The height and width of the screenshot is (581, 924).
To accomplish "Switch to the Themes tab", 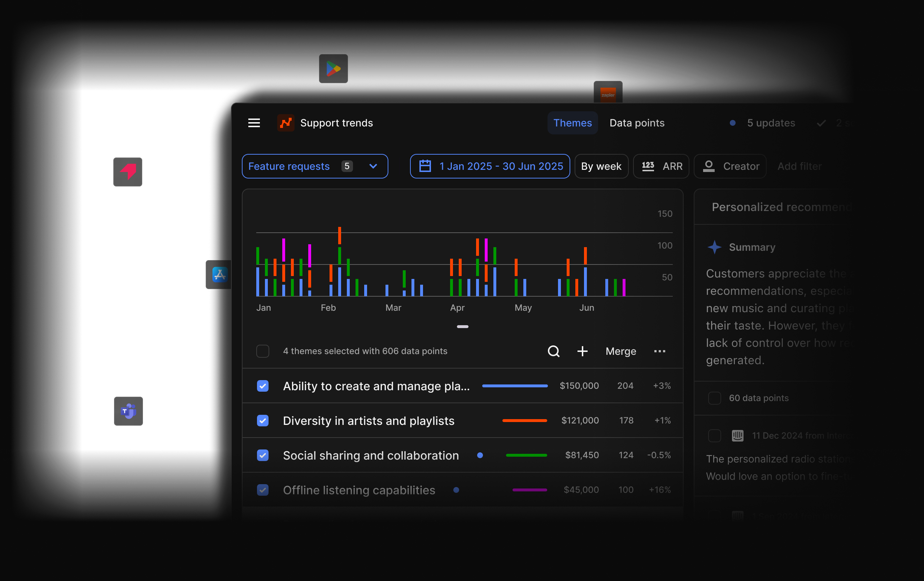I will click(x=572, y=123).
